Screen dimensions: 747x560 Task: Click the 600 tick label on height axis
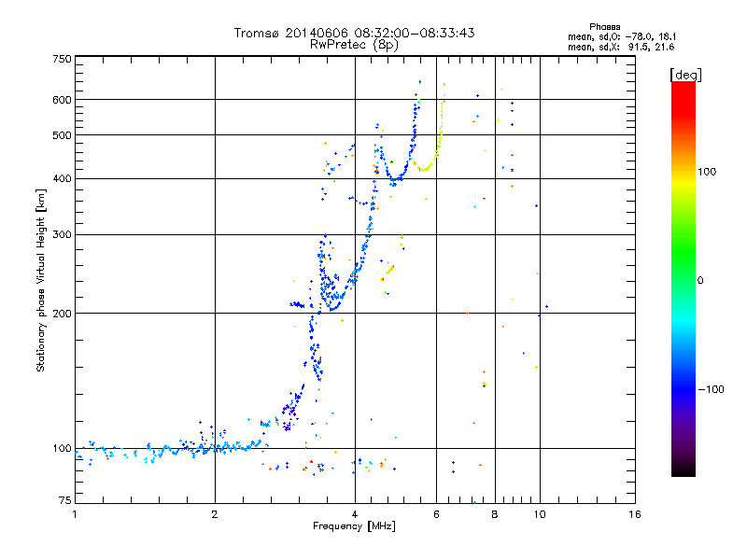pyautogui.click(x=62, y=100)
